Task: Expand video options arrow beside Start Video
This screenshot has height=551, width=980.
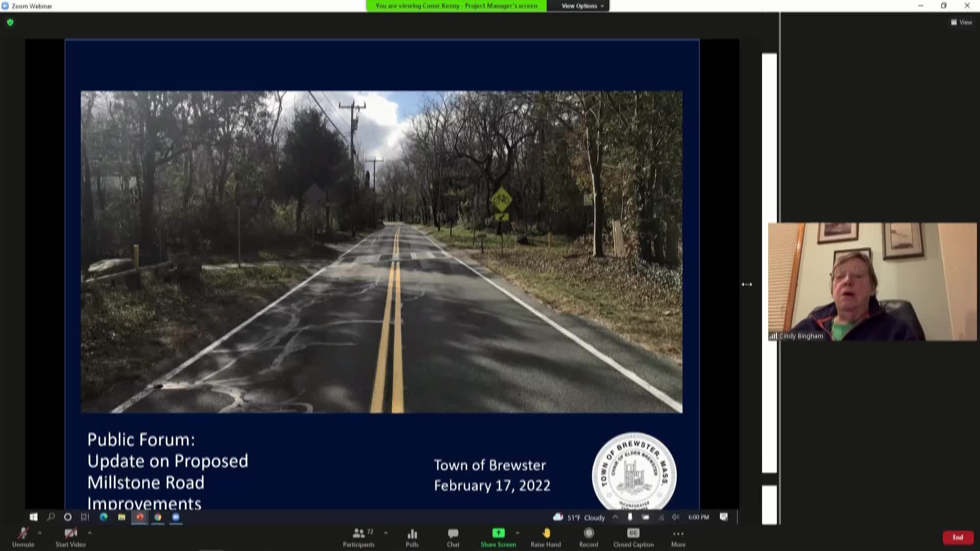Action: pyautogui.click(x=90, y=533)
